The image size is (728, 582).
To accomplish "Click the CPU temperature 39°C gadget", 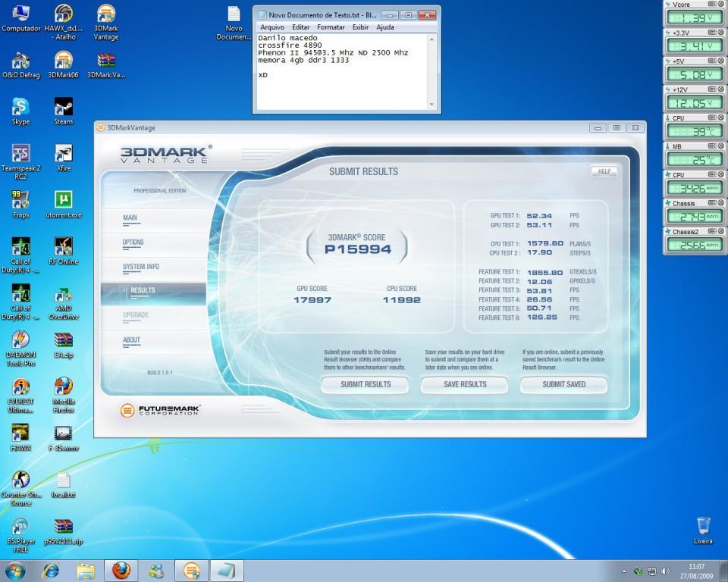I will tap(694, 127).
